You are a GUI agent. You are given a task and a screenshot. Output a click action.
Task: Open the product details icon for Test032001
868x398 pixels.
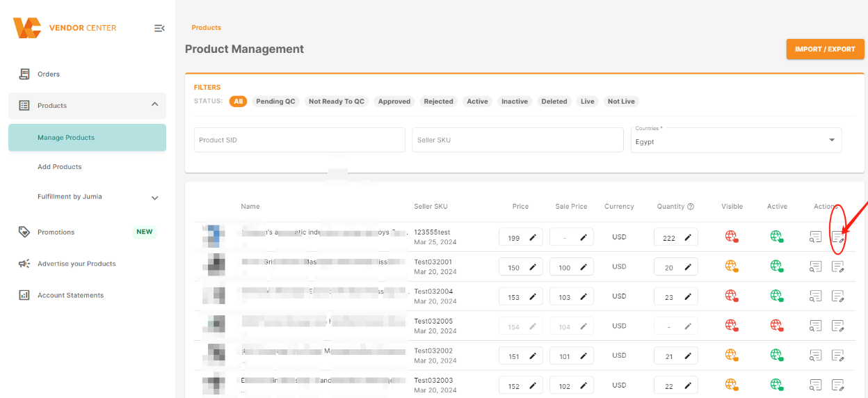point(815,266)
